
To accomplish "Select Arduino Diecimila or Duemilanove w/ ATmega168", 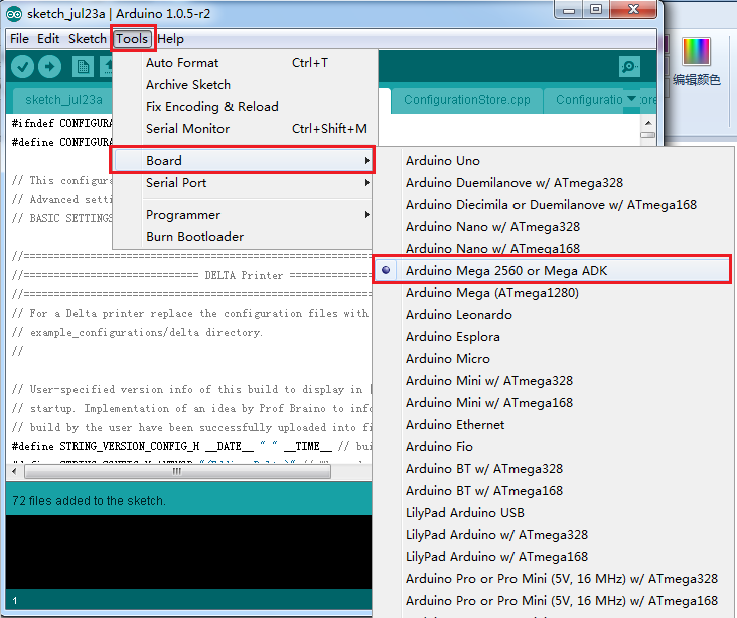I will 552,205.
